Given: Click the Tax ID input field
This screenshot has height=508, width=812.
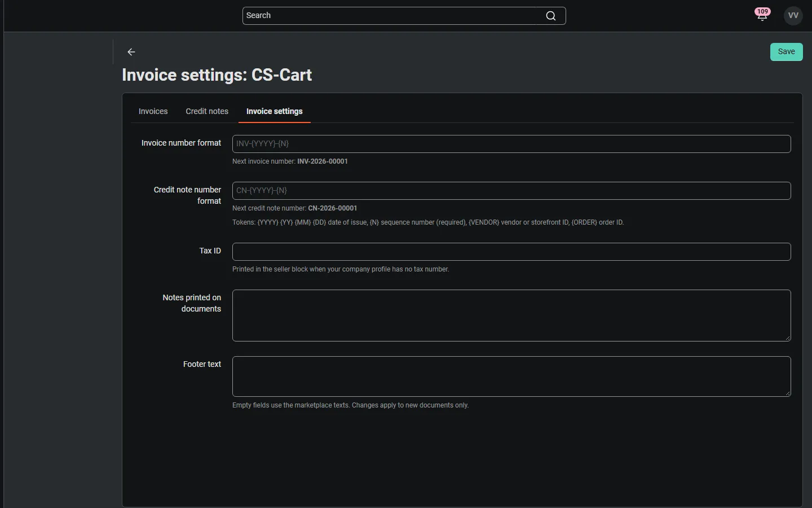Looking at the screenshot, I should pos(511,252).
